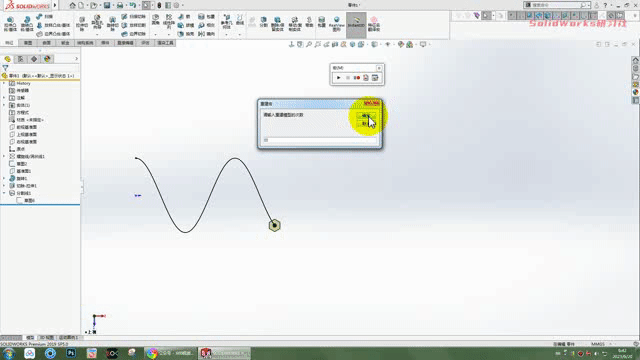Expand the 旋转1 revolve feature
Image resolution: width=640 pixels, height=360 pixels.
coord(4,178)
